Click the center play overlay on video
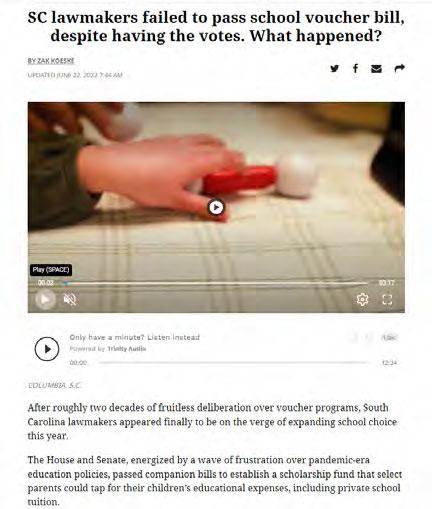The image size is (432, 509). coord(216,207)
